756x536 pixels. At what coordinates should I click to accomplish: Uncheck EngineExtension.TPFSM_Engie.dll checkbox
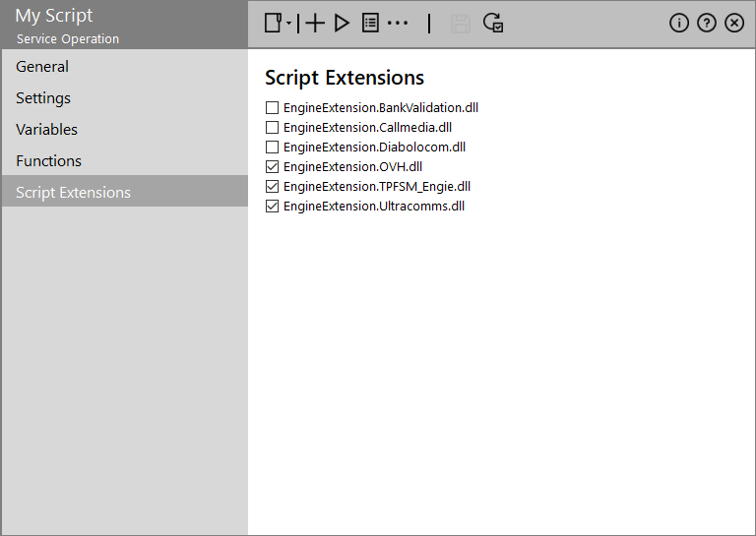(x=272, y=187)
